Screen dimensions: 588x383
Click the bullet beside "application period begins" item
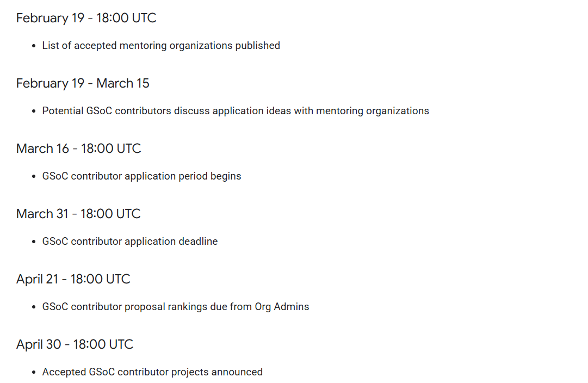click(x=34, y=177)
